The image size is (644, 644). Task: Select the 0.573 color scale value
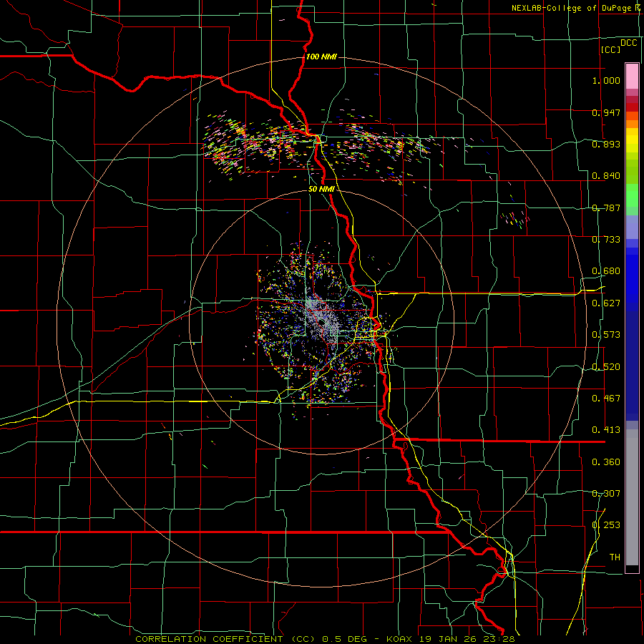pos(606,334)
